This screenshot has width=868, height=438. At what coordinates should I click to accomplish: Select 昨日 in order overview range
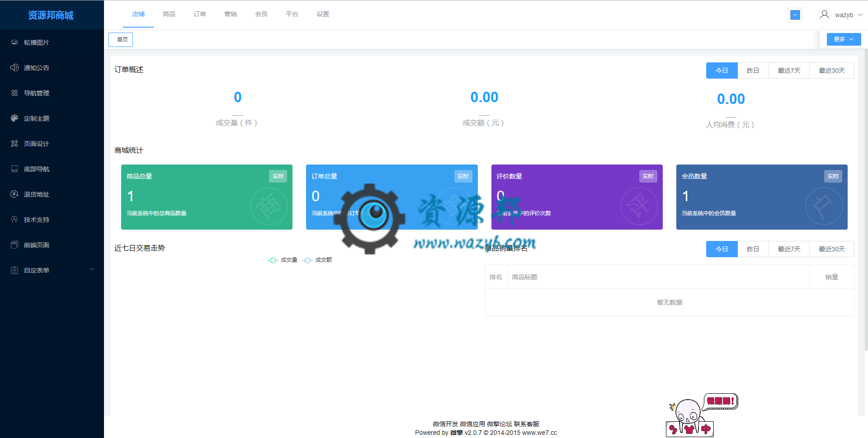753,71
